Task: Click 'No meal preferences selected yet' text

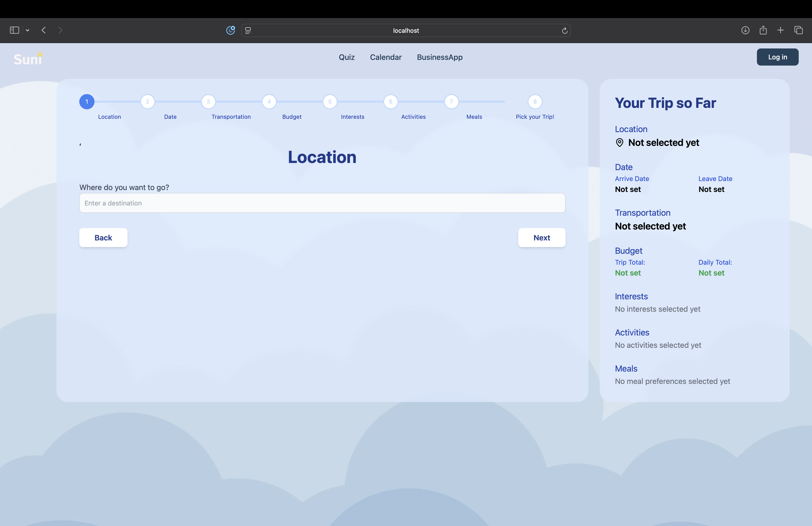Action: coord(672,382)
